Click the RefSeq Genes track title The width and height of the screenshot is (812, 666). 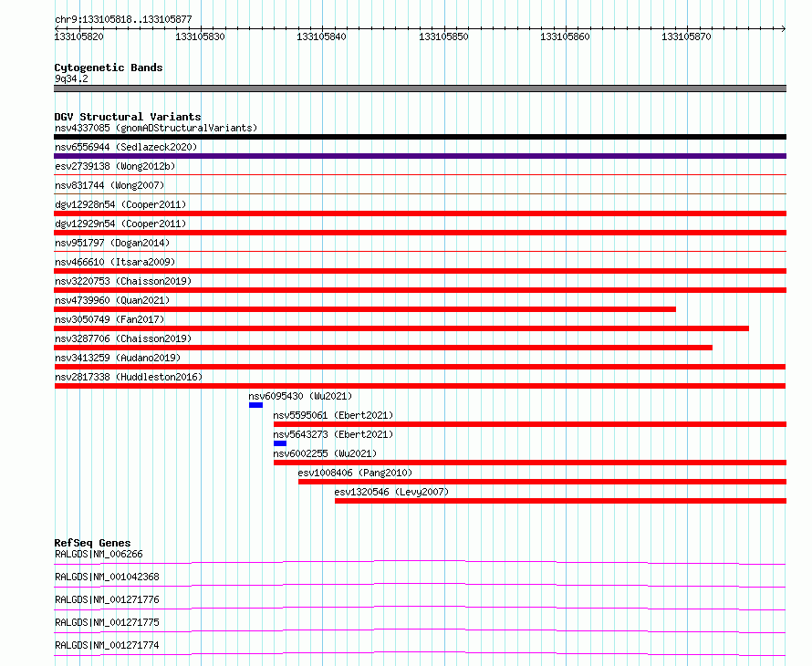(93, 543)
